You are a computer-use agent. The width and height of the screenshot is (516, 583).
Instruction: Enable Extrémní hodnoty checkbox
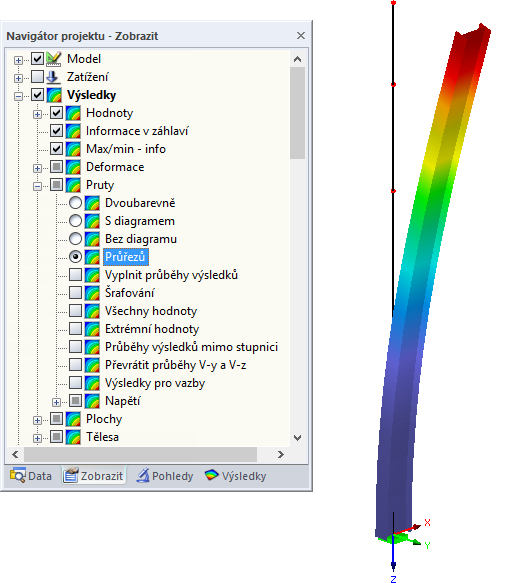click(75, 329)
